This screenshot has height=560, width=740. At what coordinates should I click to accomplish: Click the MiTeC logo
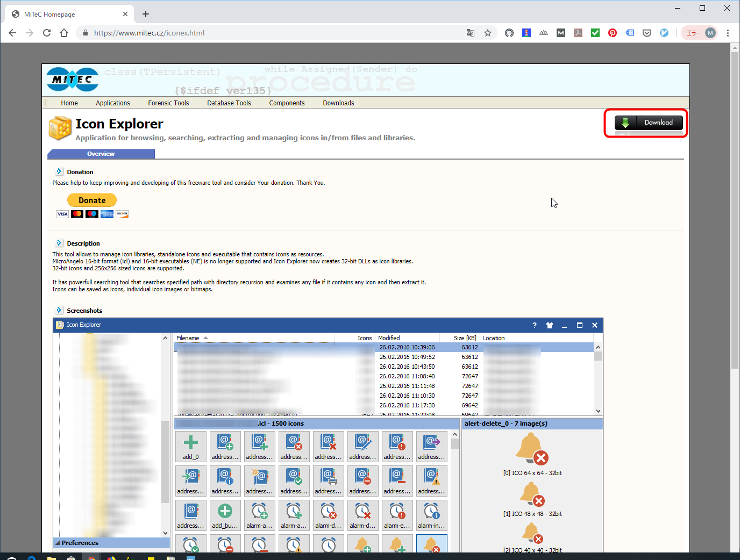click(x=73, y=80)
